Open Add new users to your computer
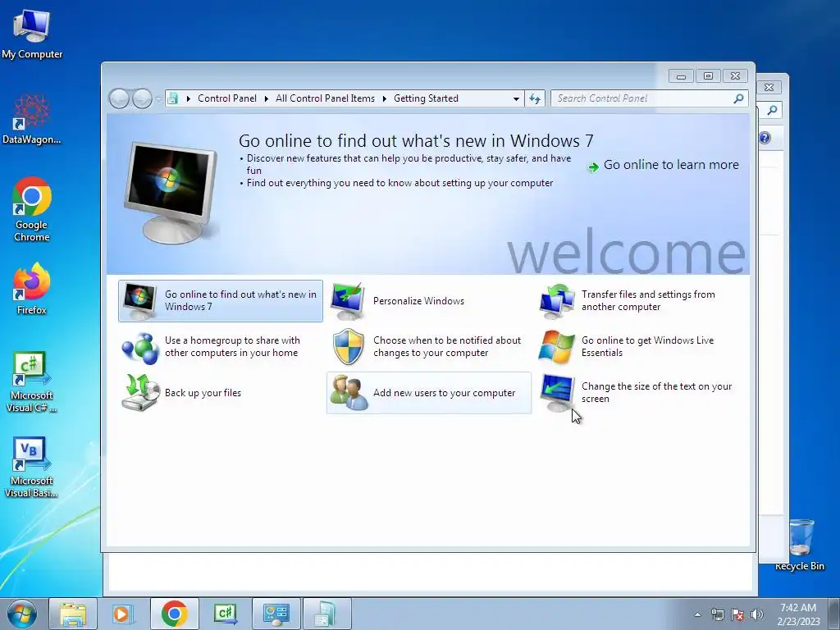This screenshot has height=630, width=840. pyautogui.click(x=428, y=393)
